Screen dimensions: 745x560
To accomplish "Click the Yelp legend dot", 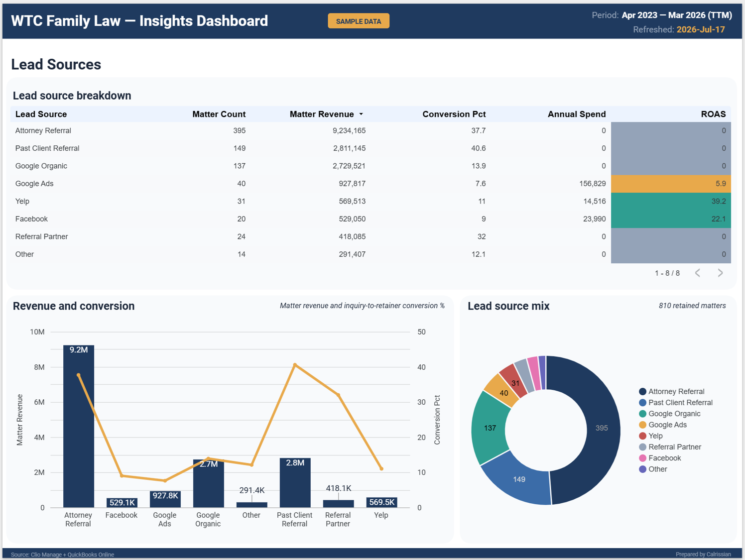I will pos(642,436).
